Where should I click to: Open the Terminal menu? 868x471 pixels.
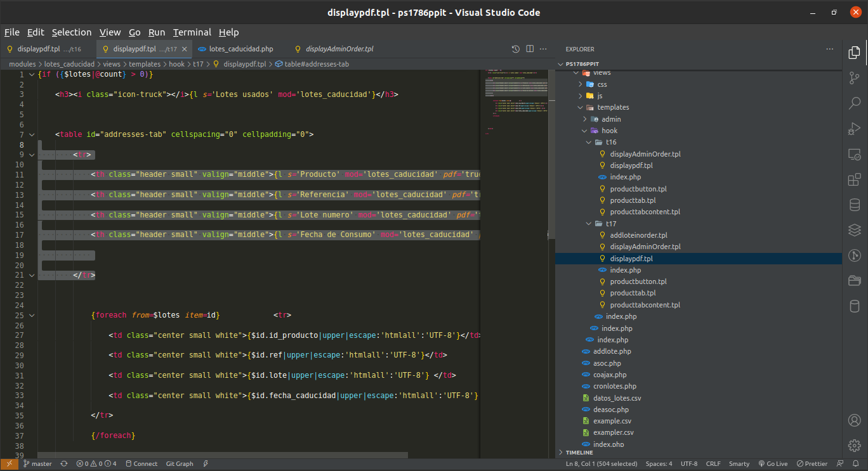192,32
